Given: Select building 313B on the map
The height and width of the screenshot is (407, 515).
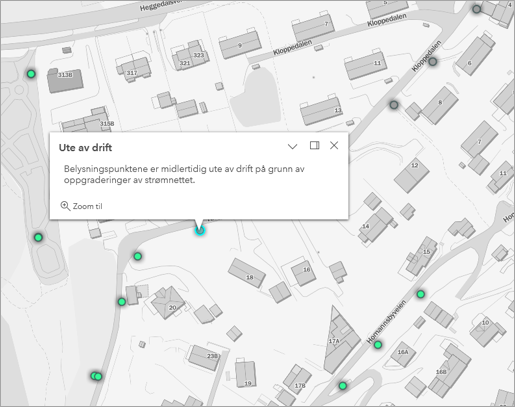Looking at the screenshot, I should click(65, 80).
